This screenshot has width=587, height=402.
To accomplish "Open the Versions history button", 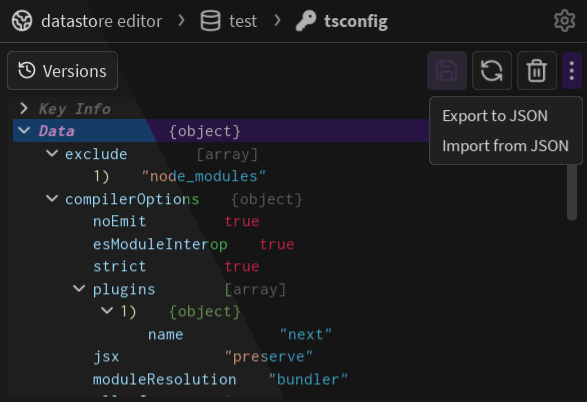I will click(x=62, y=71).
